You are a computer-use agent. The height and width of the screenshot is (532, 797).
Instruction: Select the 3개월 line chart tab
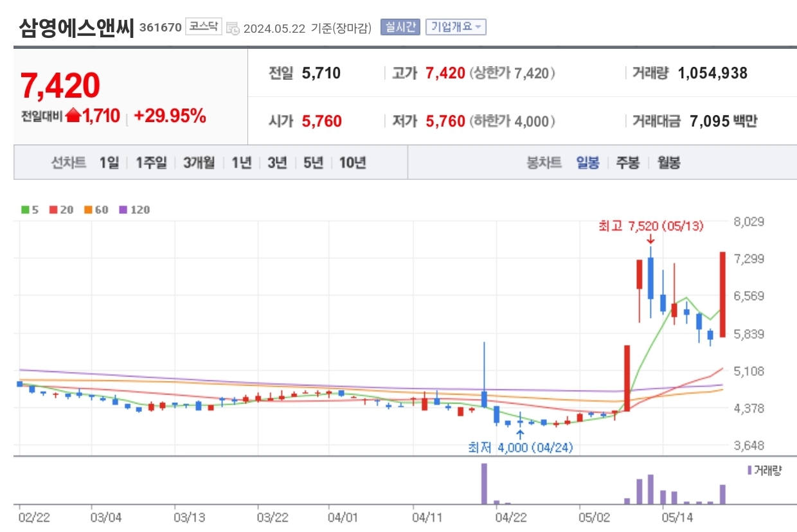(x=199, y=163)
